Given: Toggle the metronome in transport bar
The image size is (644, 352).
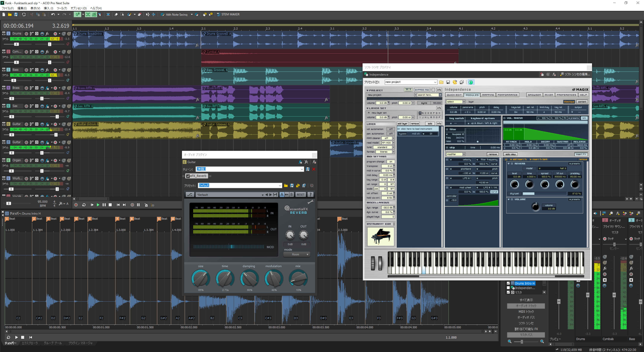Looking at the screenshot, I should coord(146,205).
